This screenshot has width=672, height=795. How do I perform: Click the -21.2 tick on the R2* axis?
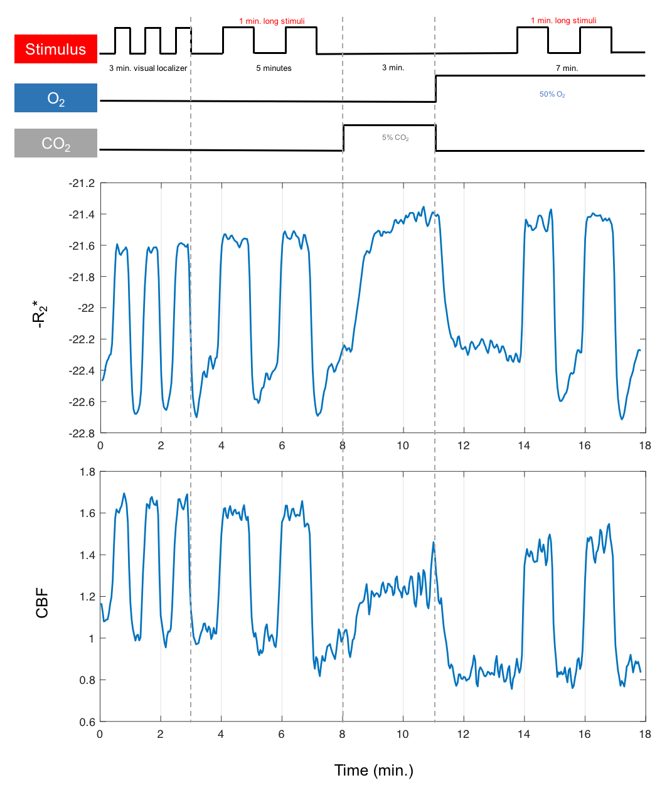(82, 183)
